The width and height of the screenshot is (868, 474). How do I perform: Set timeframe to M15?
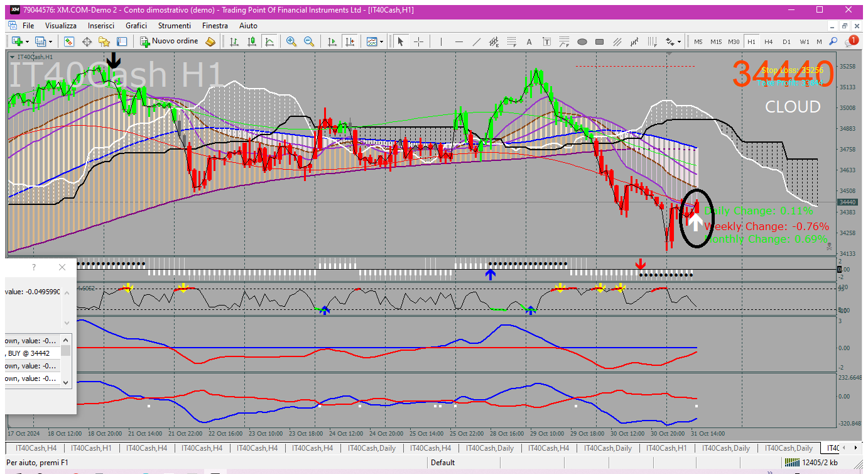[x=716, y=41]
